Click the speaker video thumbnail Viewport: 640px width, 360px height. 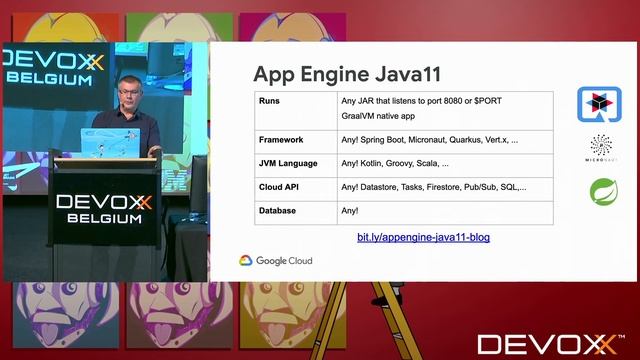pos(105,162)
